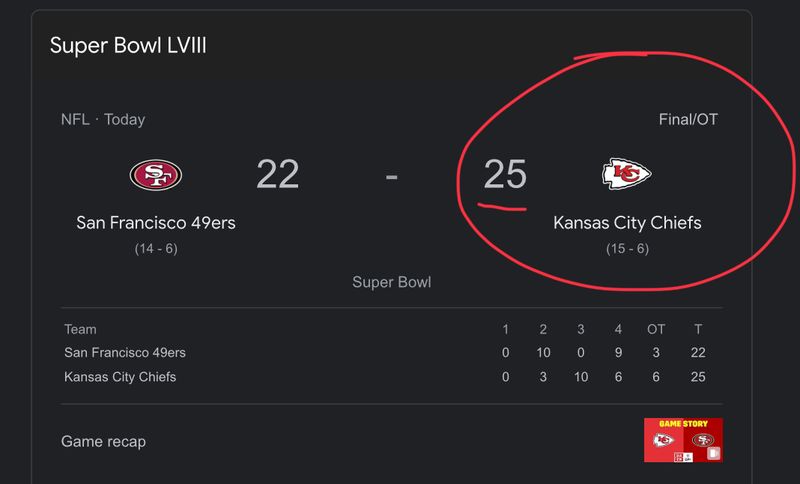
Task: Click the Chiefs logo in Game Story thumbnail
Action: [x=662, y=441]
